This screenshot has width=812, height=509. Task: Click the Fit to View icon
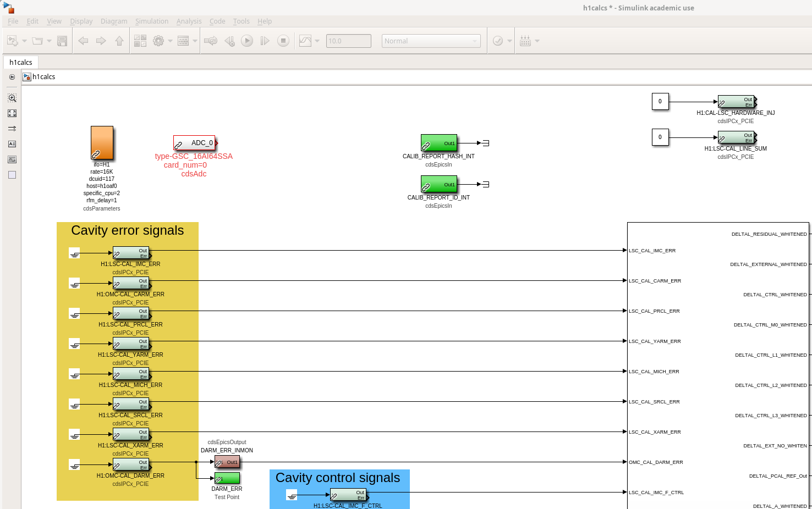pos(12,113)
